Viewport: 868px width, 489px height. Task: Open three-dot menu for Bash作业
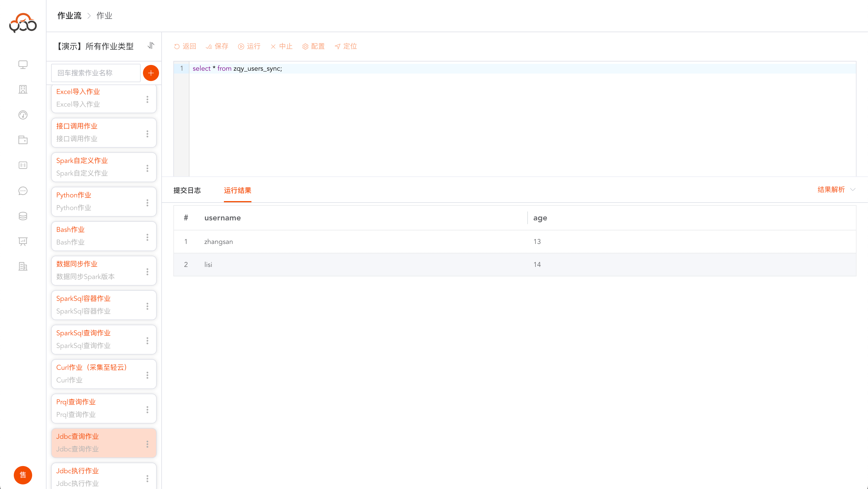pyautogui.click(x=147, y=237)
